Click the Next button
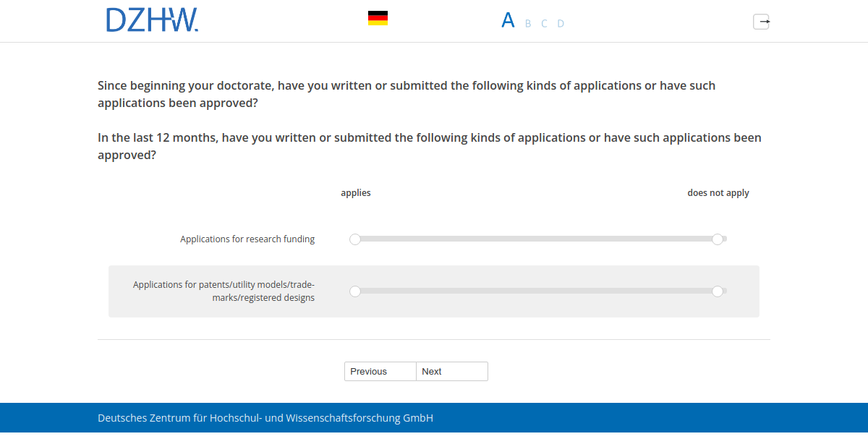 pyautogui.click(x=451, y=371)
